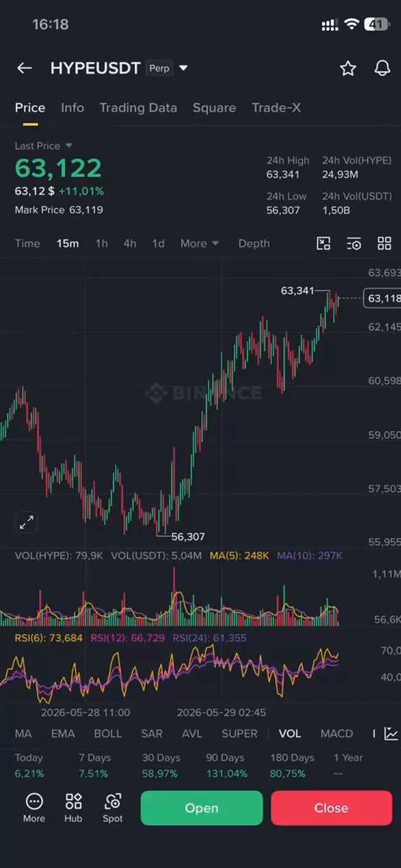This screenshot has width=401, height=868.
Task: Tap the 180 Days 80,75% performance
Action: click(x=292, y=765)
